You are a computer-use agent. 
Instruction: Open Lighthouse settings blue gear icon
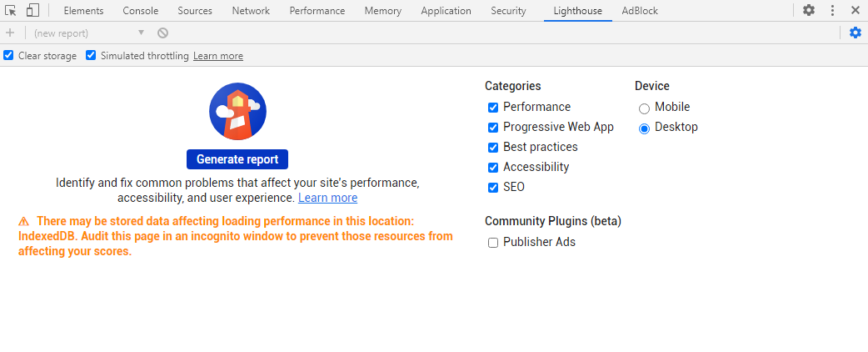pos(855,33)
